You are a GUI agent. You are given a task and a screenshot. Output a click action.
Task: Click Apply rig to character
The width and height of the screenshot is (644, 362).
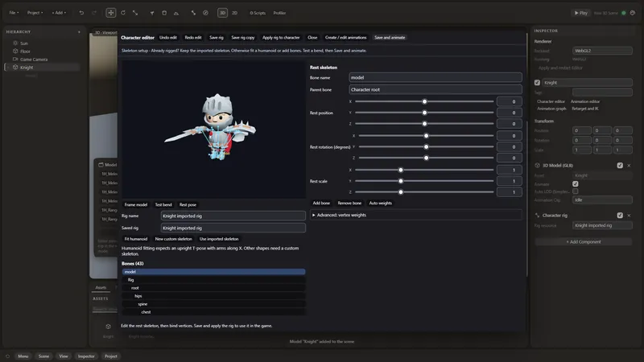tap(281, 37)
